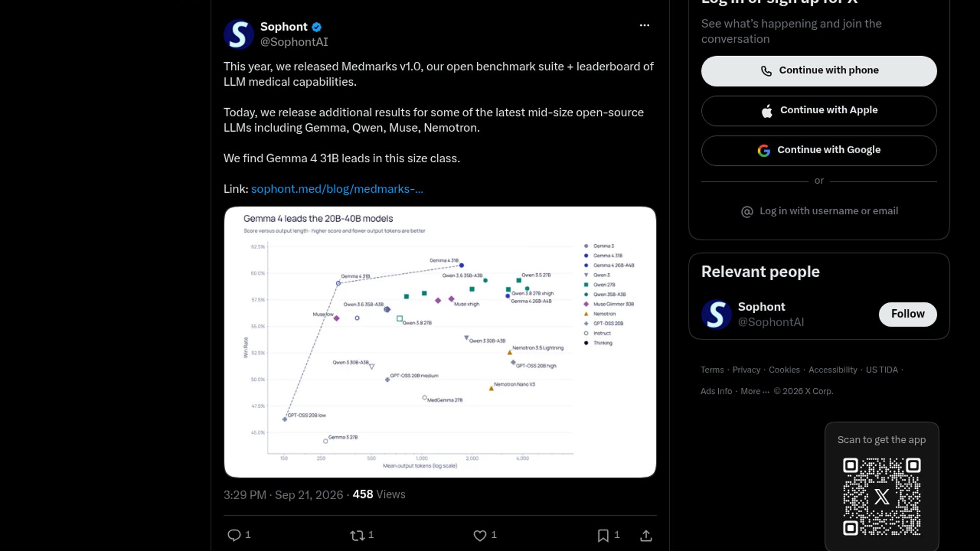This screenshot has width=980, height=551.
Task: Open Sophont avatar under Relevant people
Action: point(716,314)
